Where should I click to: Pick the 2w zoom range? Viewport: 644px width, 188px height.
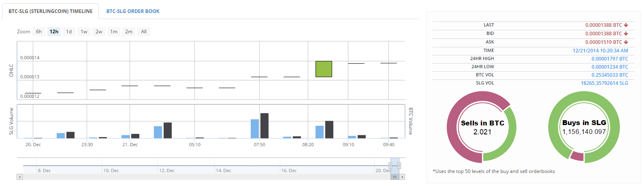pos(99,32)
